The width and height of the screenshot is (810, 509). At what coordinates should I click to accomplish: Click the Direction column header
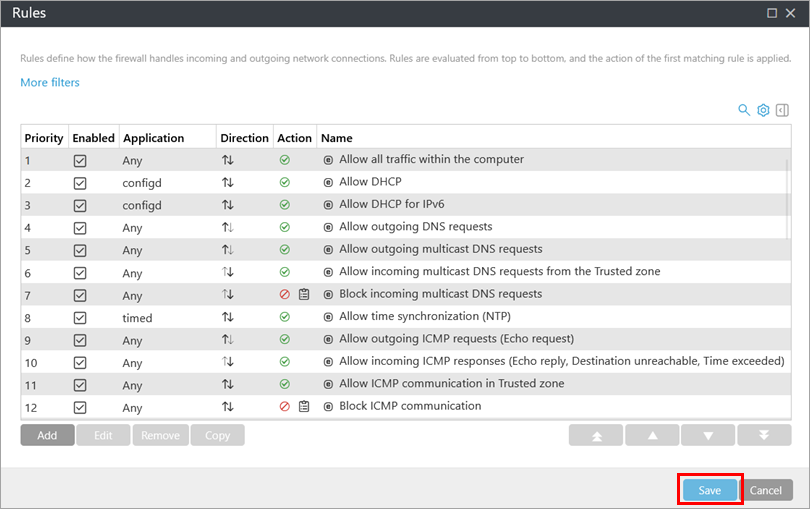[244, 138]
